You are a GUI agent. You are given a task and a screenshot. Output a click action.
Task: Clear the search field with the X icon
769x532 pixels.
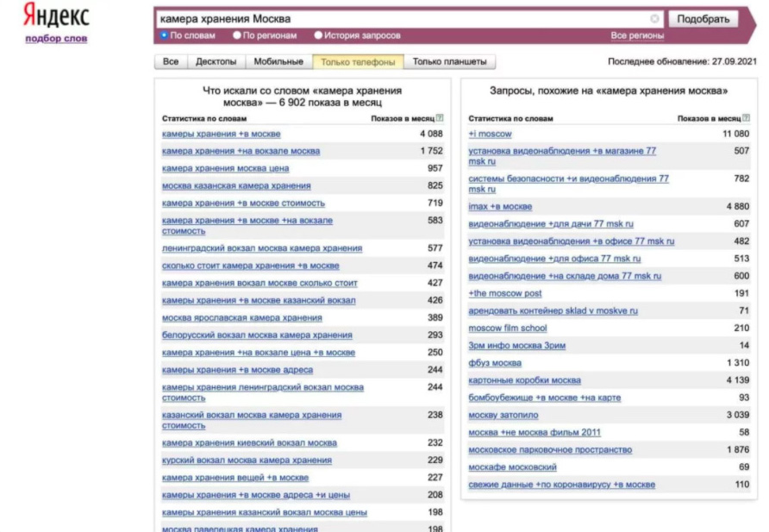coord(654,19)
